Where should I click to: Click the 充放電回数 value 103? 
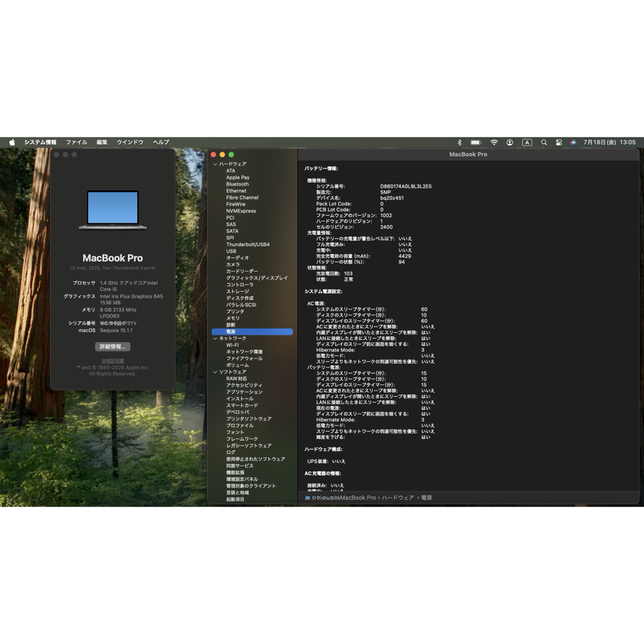click(x=348, y=274)
